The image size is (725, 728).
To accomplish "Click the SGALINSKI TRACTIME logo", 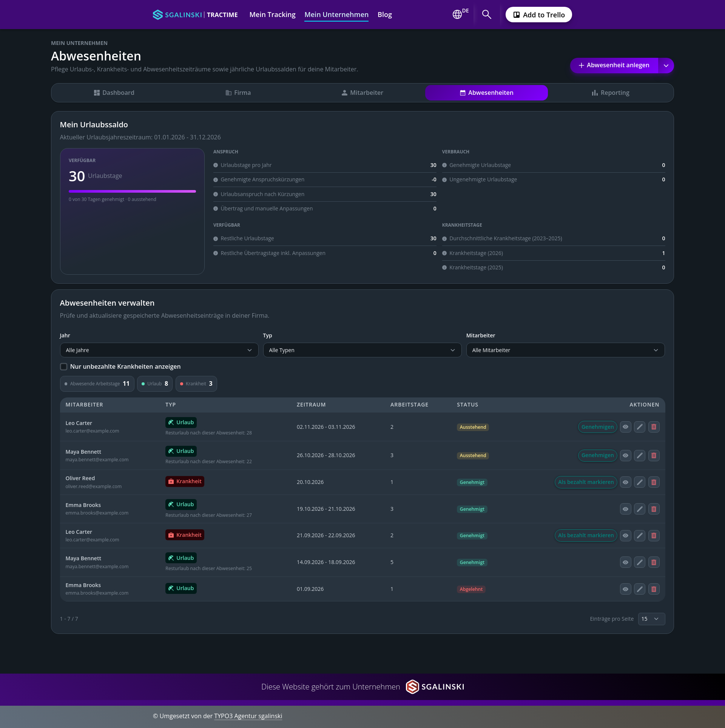I will (195, 15).
